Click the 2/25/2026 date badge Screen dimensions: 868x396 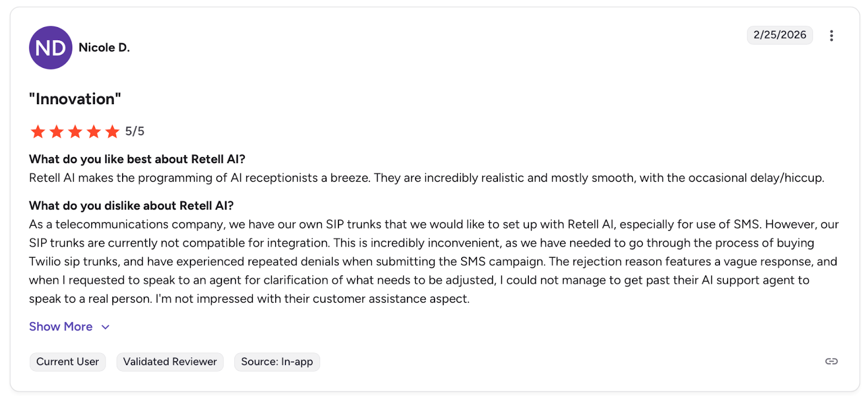[780, 35]
